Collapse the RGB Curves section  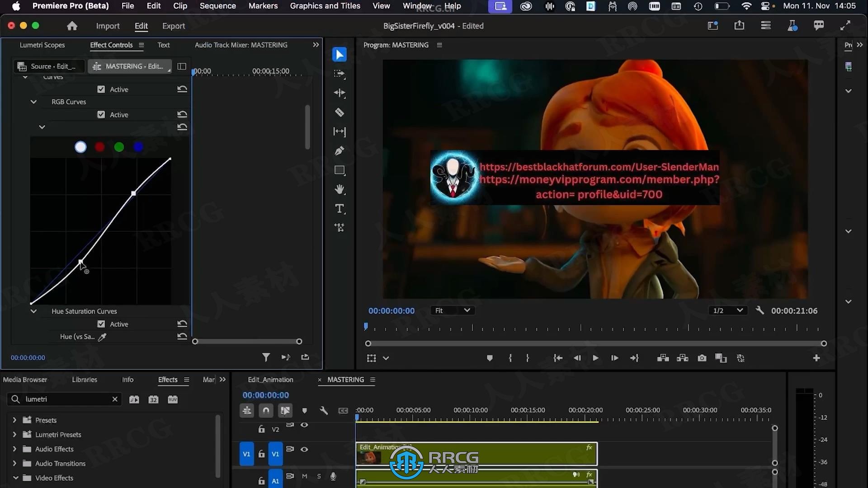[33, 102]
